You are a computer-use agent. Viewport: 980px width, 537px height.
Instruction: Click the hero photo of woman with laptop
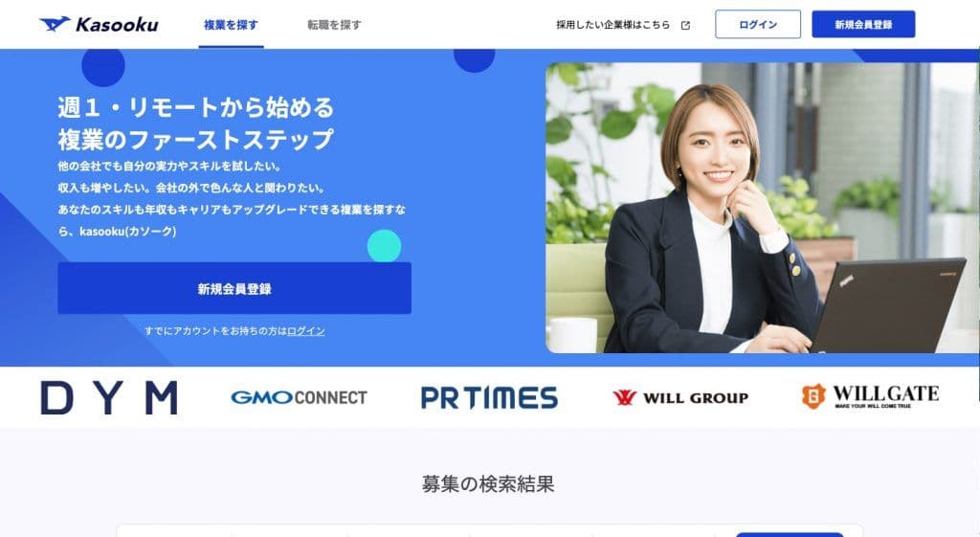pos(762,208)
